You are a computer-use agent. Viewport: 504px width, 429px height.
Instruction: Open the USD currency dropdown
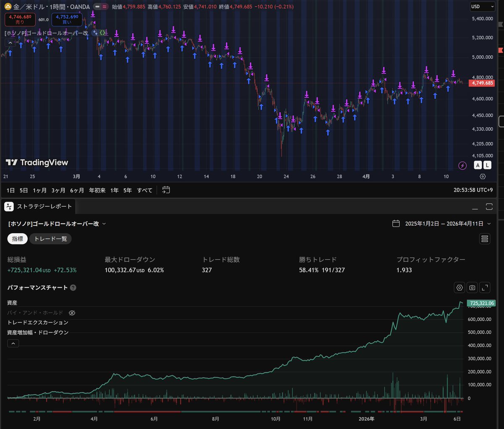coord(482,6)
